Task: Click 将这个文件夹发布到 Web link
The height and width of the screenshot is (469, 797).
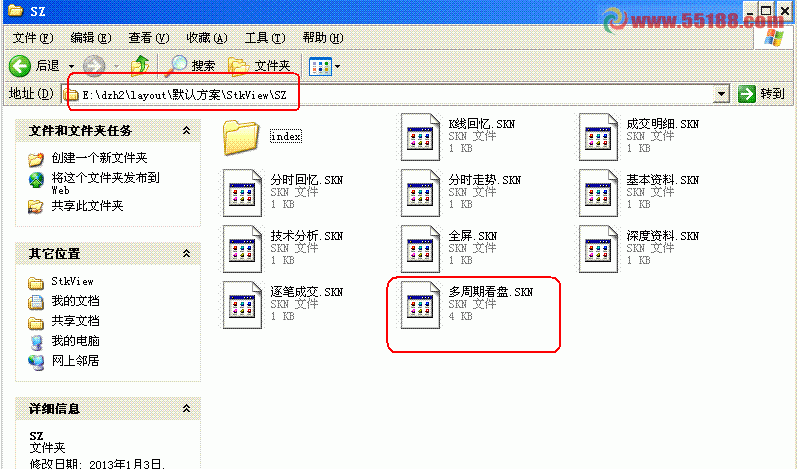Action: tap(105, 183)
